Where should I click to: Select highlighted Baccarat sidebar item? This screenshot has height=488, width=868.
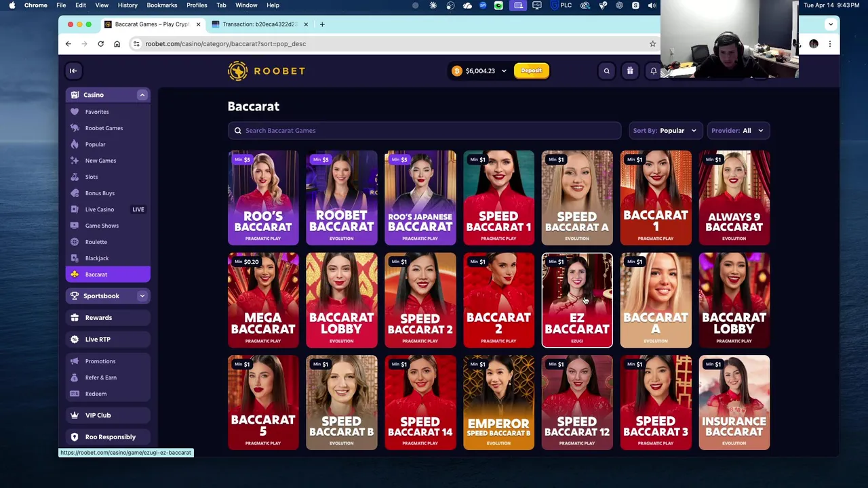108,274
